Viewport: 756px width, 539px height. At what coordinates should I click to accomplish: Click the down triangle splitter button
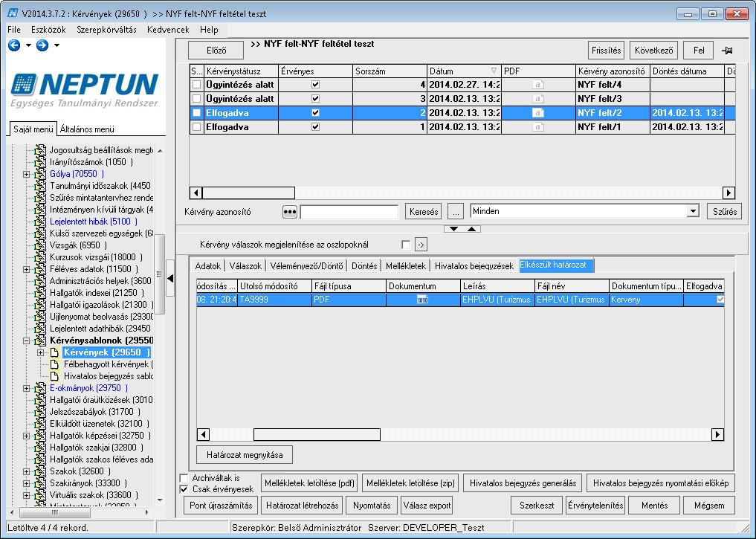[x=453, y=229]
